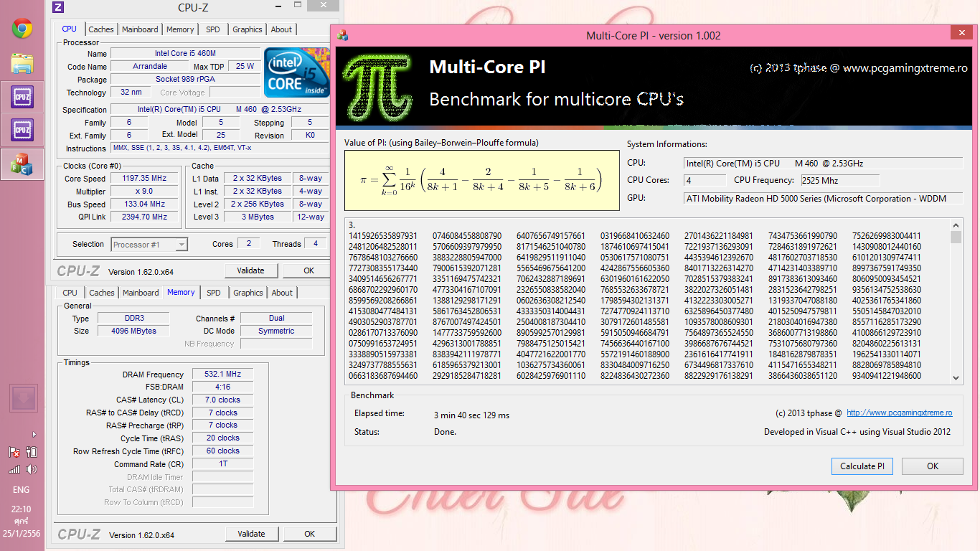The width and height of the screenshot is (980, 551).
Task: Switch to Graphics tab in upper CPU-Z window
Action: tap(248, 29)
